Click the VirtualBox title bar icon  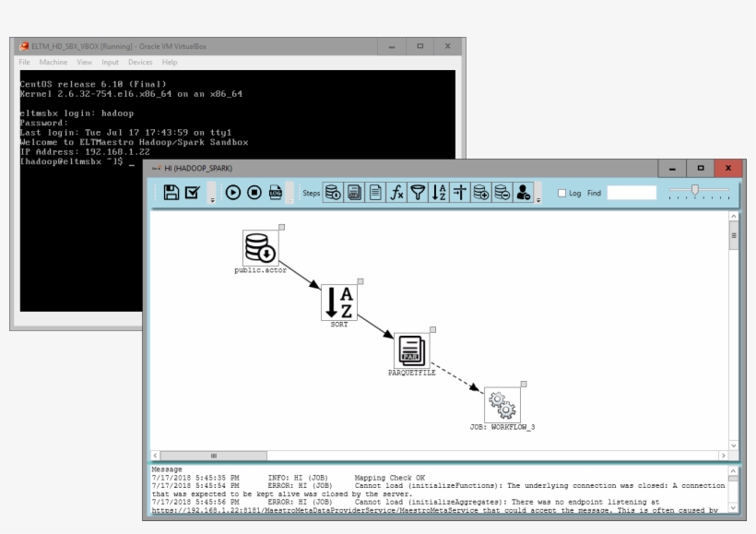pos(24,46)
